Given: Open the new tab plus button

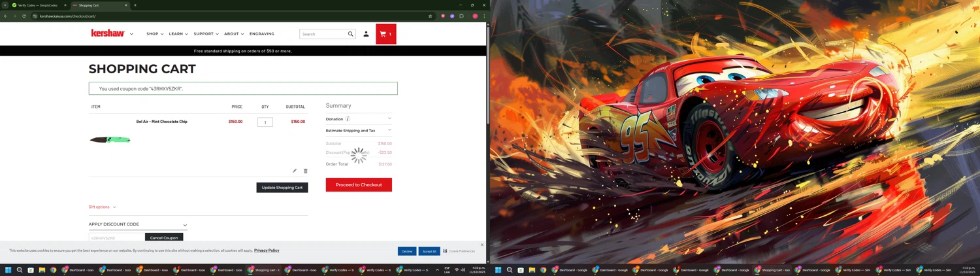Looking at the screenshot, I should (135, 5).
